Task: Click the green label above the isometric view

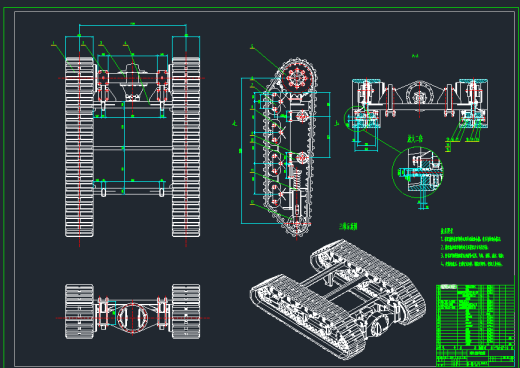Action: pyautogui.click(x=348, y=227)
